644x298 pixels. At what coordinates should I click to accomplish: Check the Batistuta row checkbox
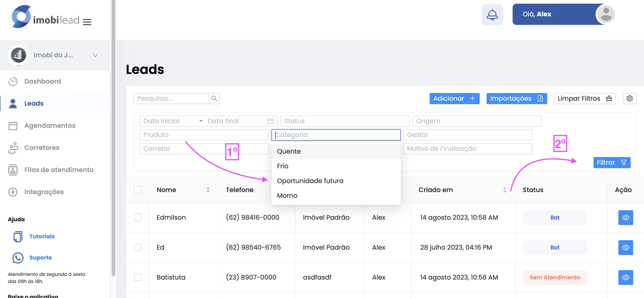138,277
